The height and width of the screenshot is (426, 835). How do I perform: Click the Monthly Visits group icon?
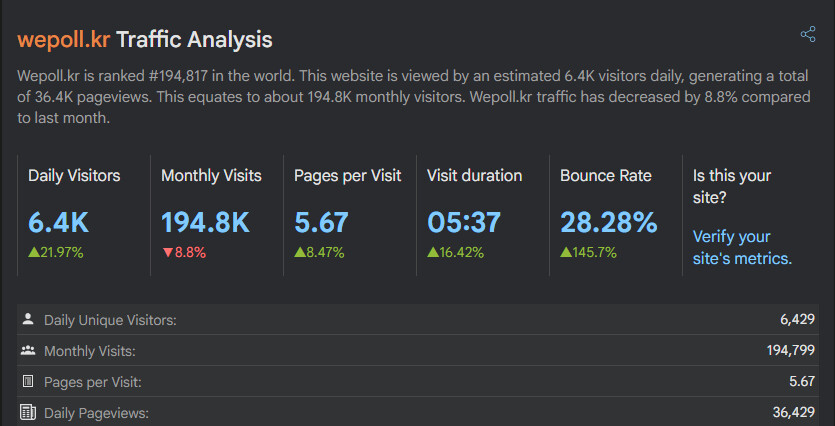[28, 350]
